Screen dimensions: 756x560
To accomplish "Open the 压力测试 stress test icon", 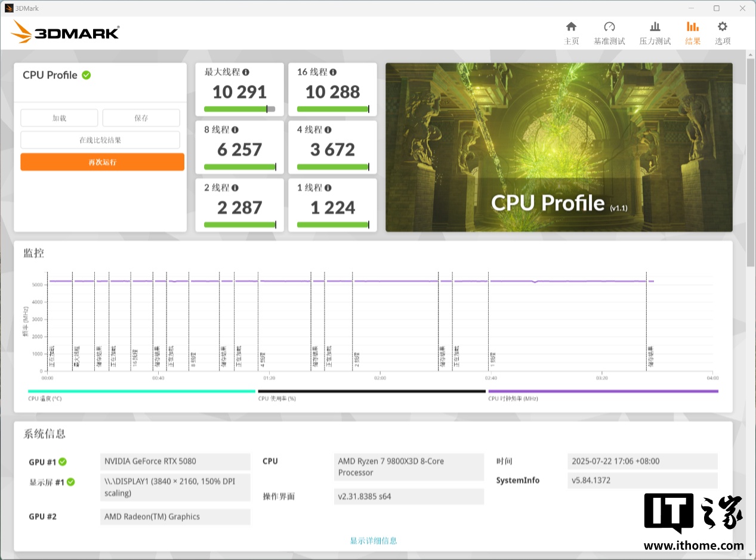I will tap(655, 27).
